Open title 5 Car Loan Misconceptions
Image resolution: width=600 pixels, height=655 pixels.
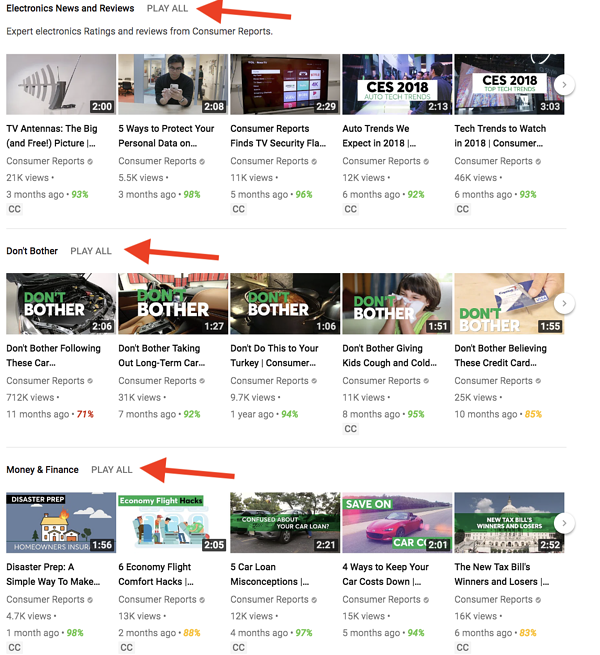[270, 574]
